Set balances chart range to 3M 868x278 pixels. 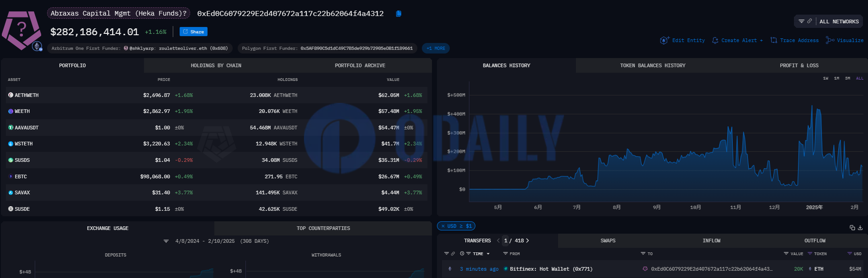(x=847, y=78)
